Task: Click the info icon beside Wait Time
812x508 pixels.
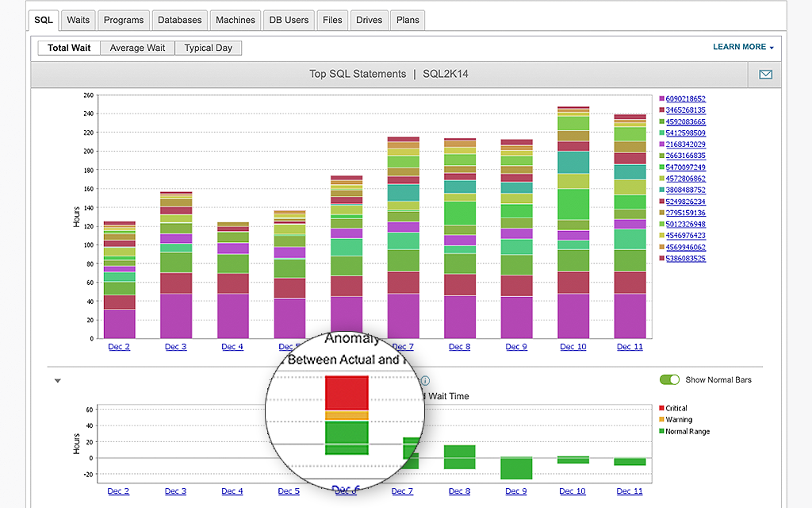Action: tap(425, 381)
